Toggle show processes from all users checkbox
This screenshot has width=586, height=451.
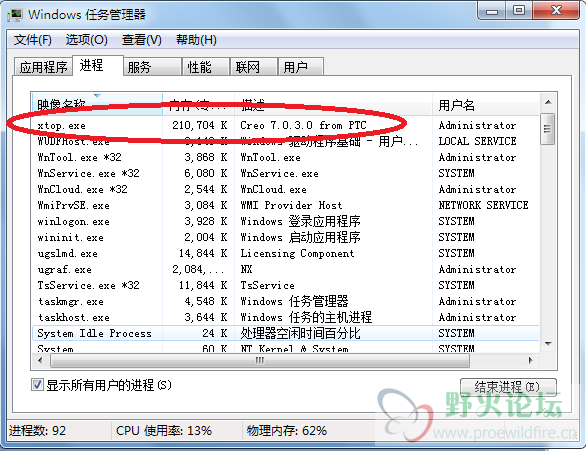37,384
